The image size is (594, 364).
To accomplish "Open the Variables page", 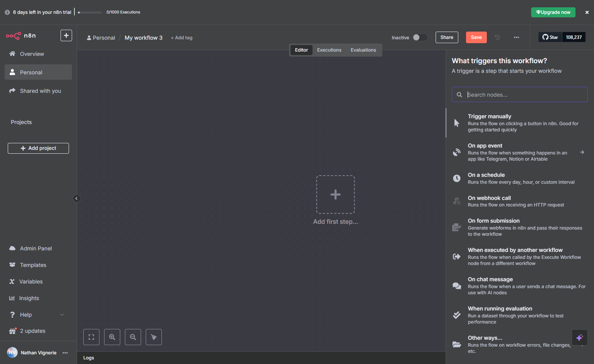I will 38,282.
